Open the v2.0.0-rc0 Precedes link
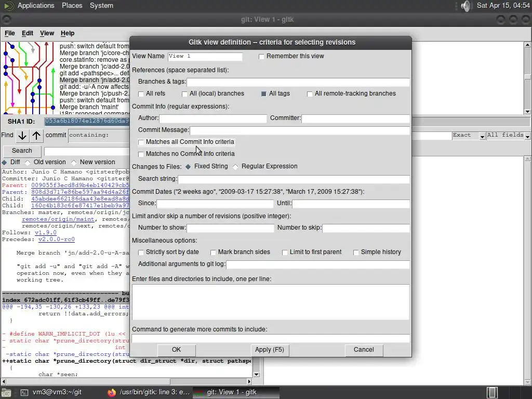Screen dimensions: 532x399 (56, 240)
